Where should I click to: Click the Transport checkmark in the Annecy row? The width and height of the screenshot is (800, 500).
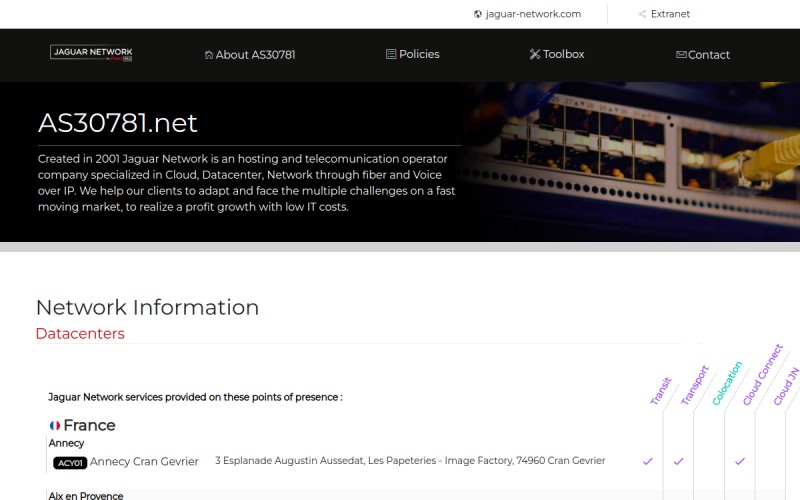679,461
